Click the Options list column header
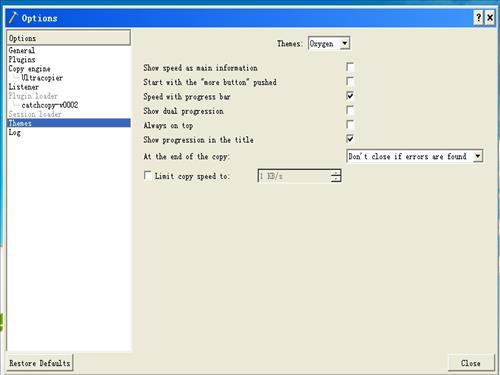Viewport: 500px width, 375px height. point(69,38)
